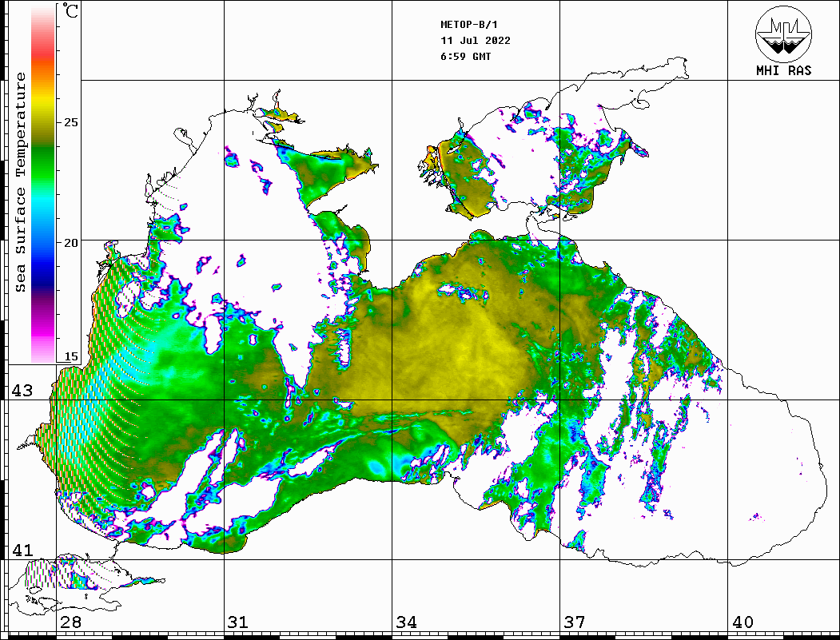
Task: Click longitude label 34
Action: click(406, 622)
